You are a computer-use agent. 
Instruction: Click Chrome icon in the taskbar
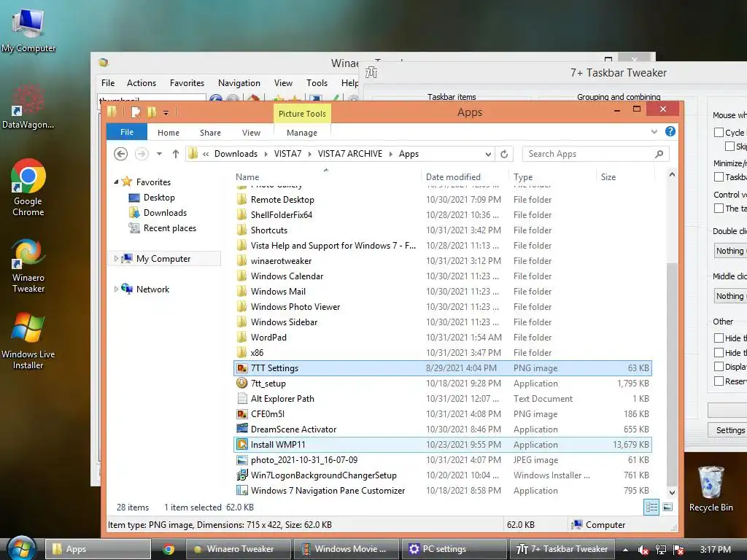169,549
